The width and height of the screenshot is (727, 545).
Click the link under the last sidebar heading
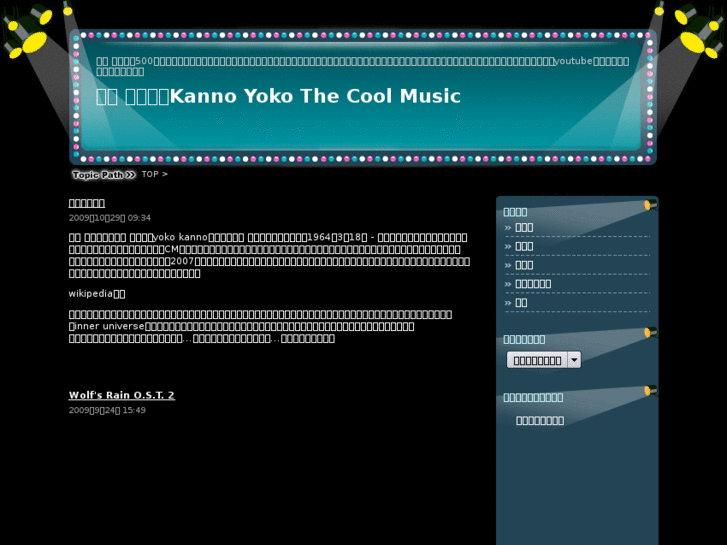pos(540,421)
